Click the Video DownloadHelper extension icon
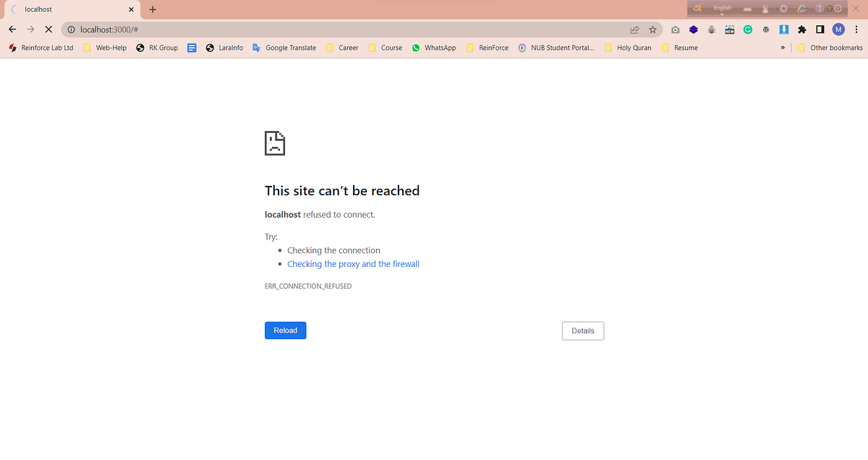Screen dimensions: 868x460 coord(783,30)
